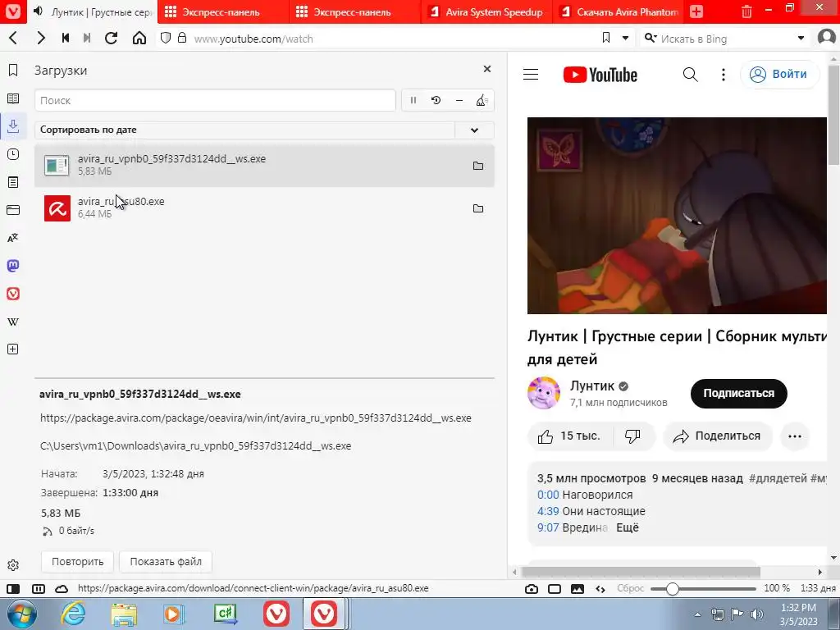The width and height of the screenshot is (840, 630).
Task: Capture page with the camera icon
Action: coord(532,589)
